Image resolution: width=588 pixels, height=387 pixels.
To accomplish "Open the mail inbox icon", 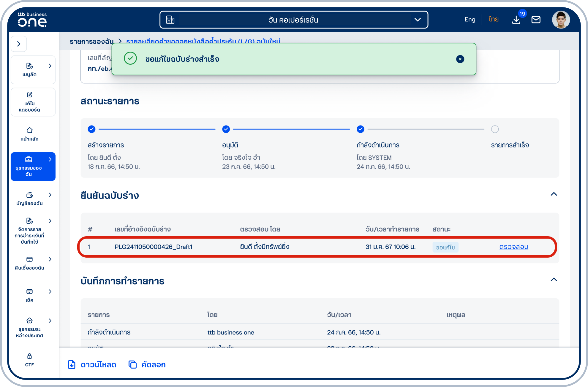I will 536,20.
